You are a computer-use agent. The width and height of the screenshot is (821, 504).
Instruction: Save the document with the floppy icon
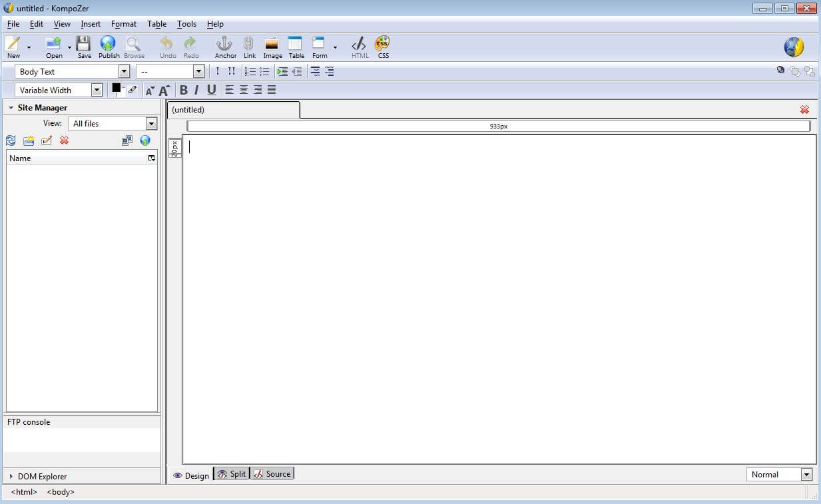(83, 44)
